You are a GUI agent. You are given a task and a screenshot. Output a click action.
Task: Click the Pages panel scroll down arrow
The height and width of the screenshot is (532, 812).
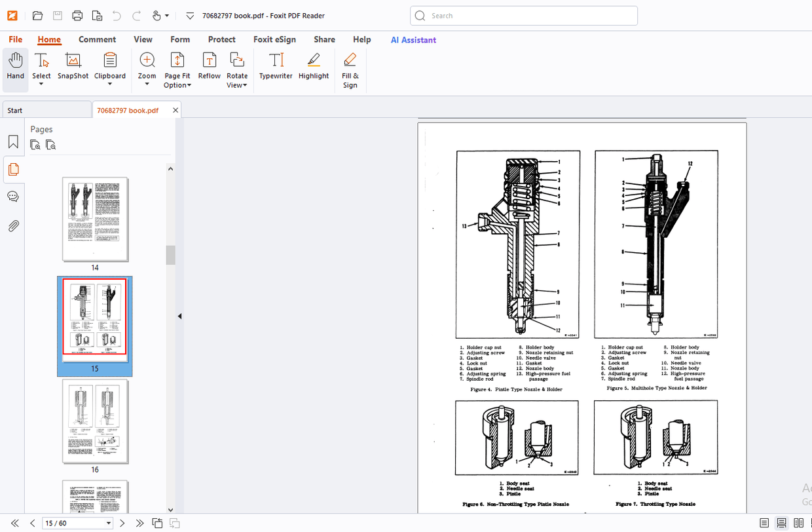171,509
